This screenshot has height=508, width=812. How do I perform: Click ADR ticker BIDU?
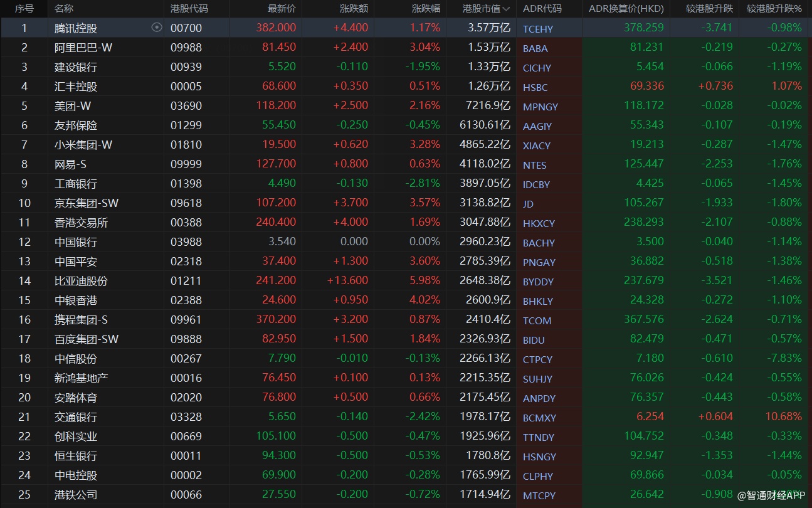click(534, 340)
